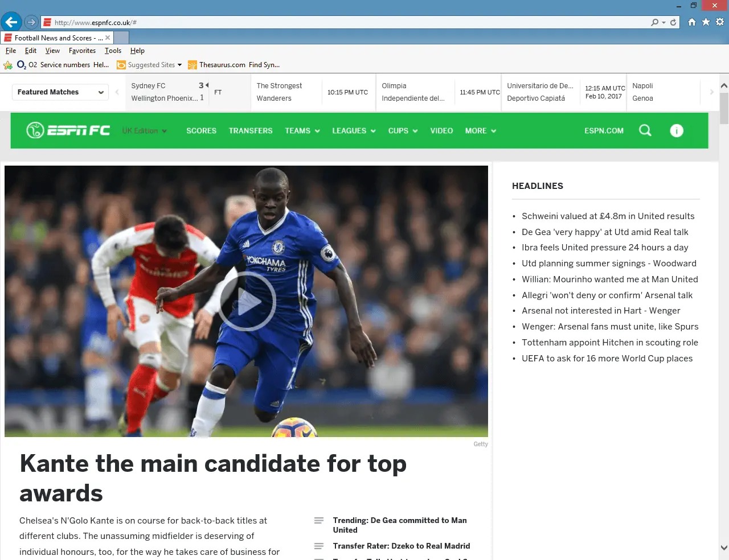This screenshot has height=560, width=729.
Task: Click the browser back arrow button
Action: point(11,22)
